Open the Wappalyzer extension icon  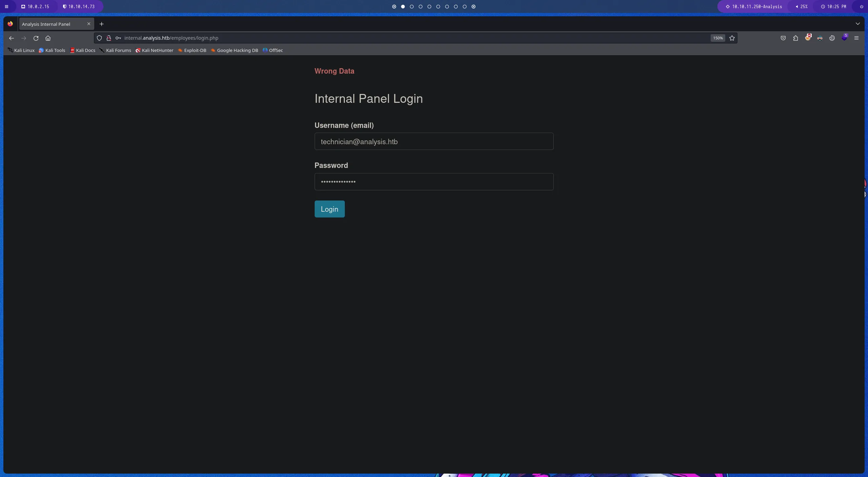coord(844,38)
